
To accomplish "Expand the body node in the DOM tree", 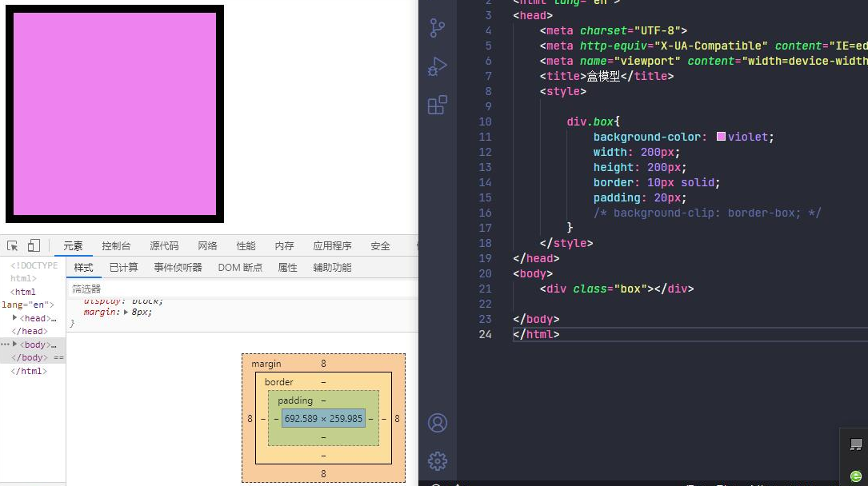I will (15, 344).
